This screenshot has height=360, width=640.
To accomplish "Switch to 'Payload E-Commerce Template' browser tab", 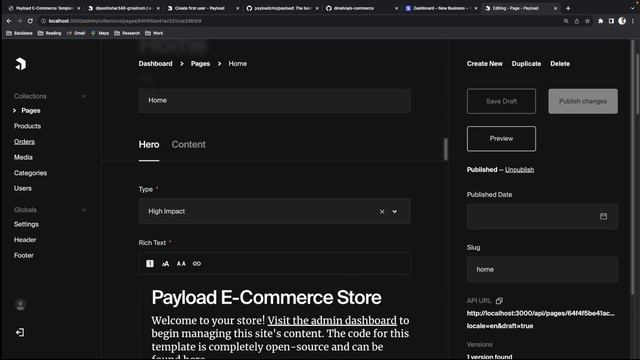I will tap(44, 8).
